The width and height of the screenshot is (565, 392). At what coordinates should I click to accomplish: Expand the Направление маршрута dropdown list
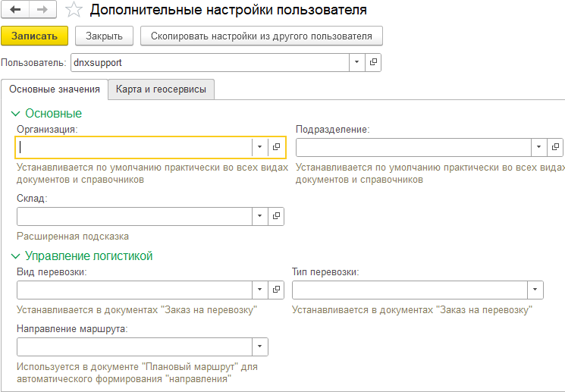(260, 347)
